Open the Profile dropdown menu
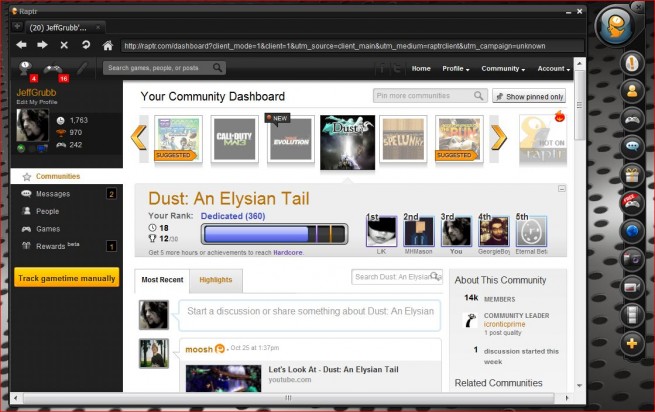 coord(456,69)
